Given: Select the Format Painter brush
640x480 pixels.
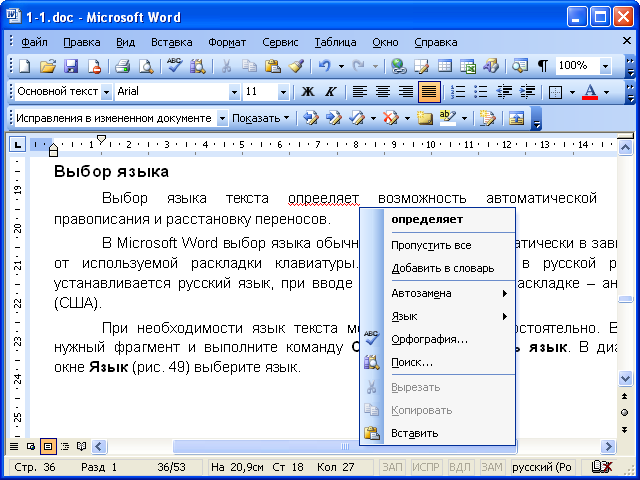Looking at the screenshot, I should (296, 66).
